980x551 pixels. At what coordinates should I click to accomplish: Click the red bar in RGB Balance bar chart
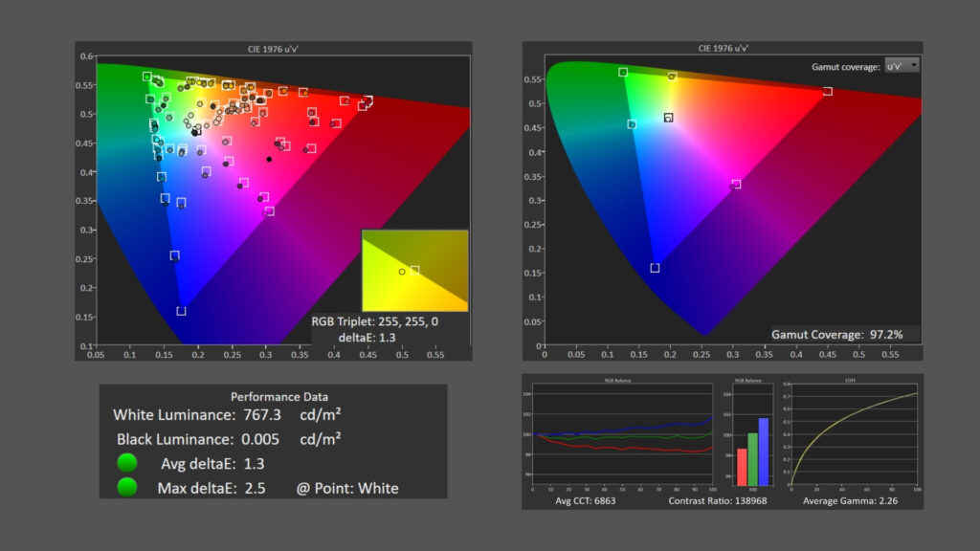tap(742, 466)
